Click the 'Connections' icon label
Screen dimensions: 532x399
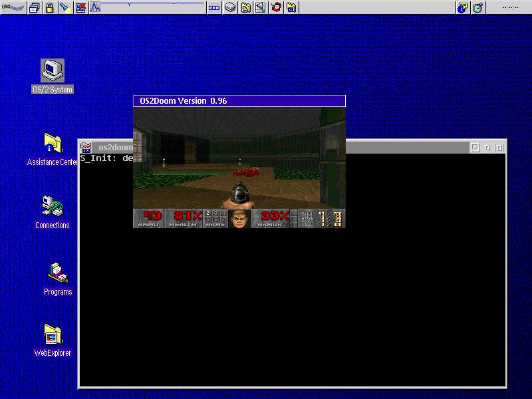pos(53,225)
